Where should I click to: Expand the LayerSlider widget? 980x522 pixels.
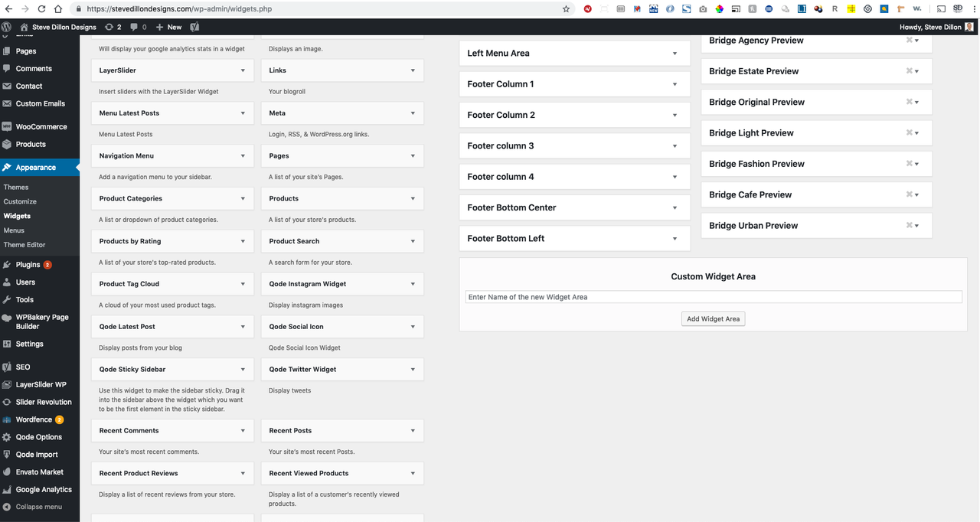[243, 70]
